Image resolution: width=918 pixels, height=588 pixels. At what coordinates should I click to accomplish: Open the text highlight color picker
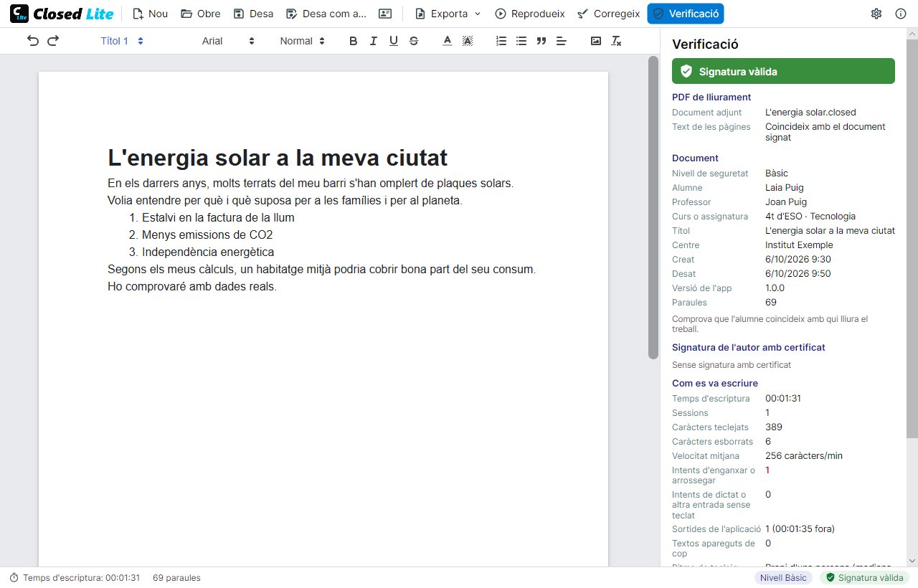click(x=468, y=41)
